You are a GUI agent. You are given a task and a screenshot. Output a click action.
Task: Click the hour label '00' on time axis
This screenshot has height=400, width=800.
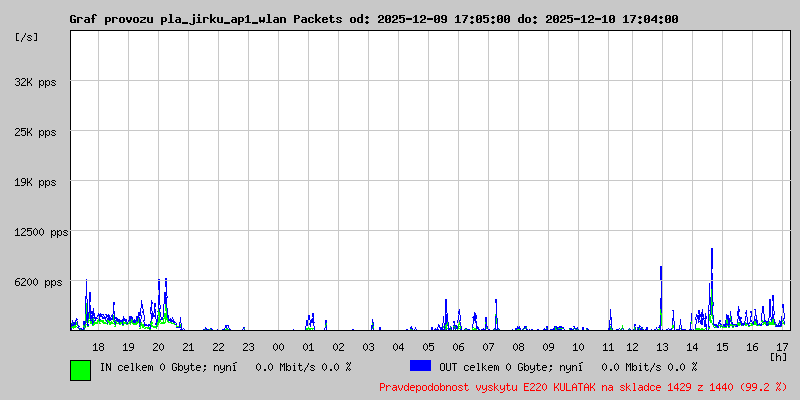point(279,347)
